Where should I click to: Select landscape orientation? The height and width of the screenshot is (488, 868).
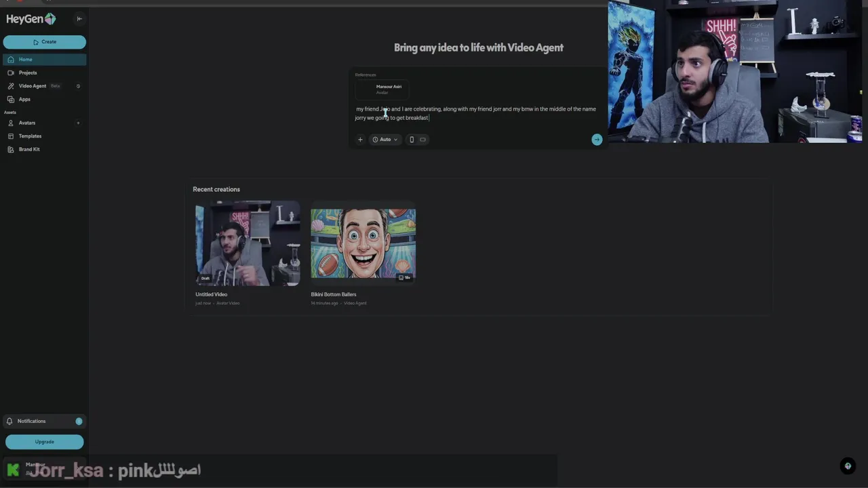[422, 140]
